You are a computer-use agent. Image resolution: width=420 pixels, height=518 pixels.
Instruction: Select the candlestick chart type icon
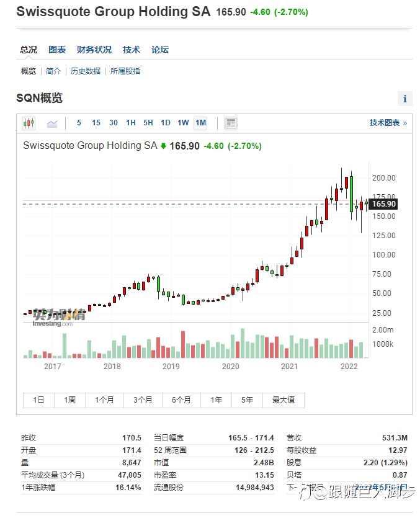coord(29,123)
